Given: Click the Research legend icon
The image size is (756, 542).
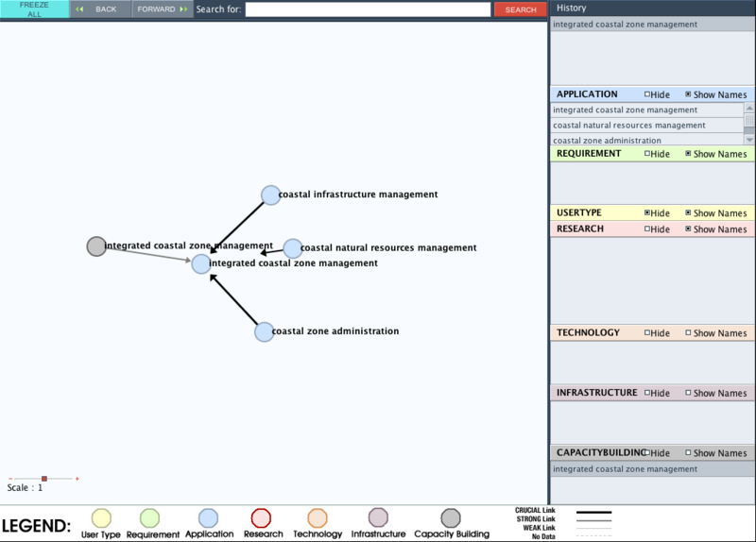Looking at the screenshot, I should coord(261,517).
